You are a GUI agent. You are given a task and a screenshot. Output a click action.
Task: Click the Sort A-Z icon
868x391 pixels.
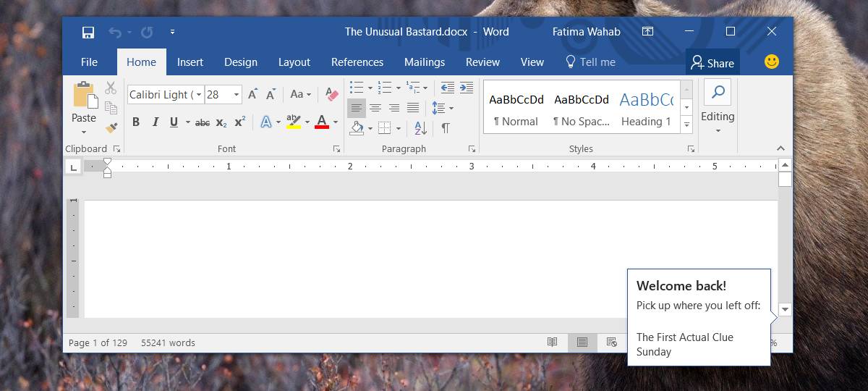[420, 128]
